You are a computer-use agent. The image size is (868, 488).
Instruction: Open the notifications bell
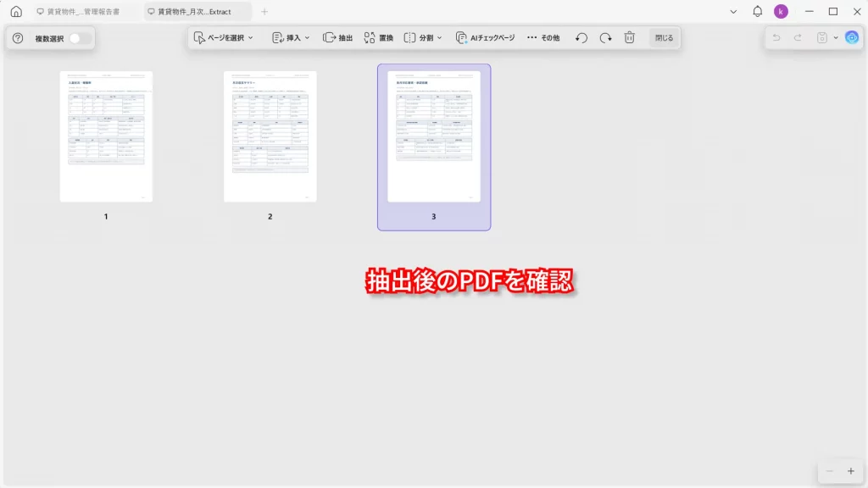(x=757, y=11)
